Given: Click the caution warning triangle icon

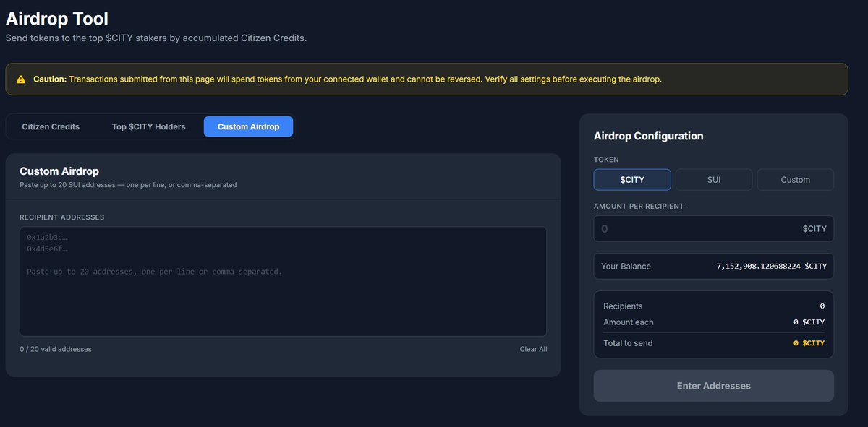Looking at the screenshot, I should tap(21, 79).
